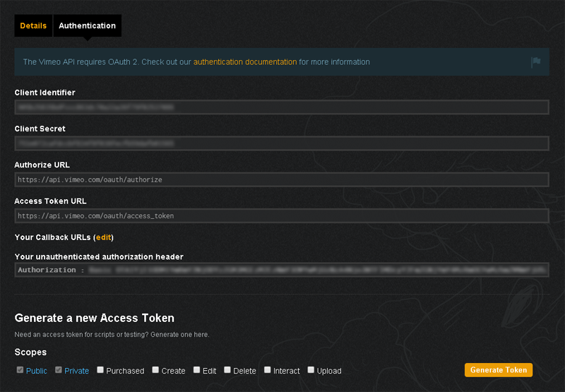This screenshot has width=565, height=392.
Task: Click inside the Client Identifier field
Action: coord(281,107)
